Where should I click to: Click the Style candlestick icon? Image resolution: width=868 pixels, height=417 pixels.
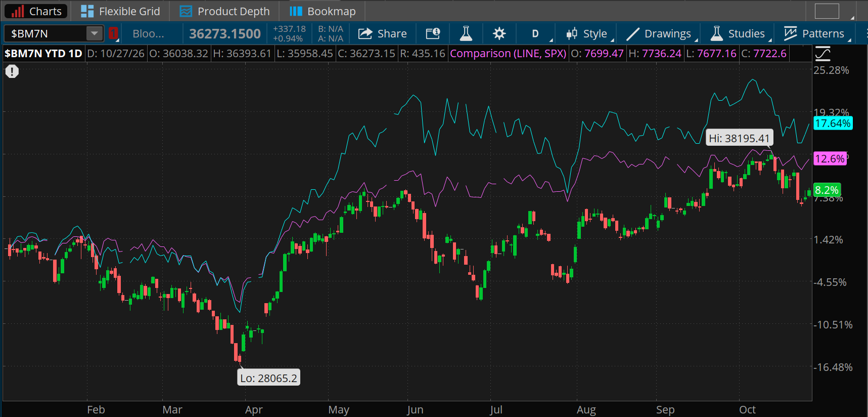(572, 33)
